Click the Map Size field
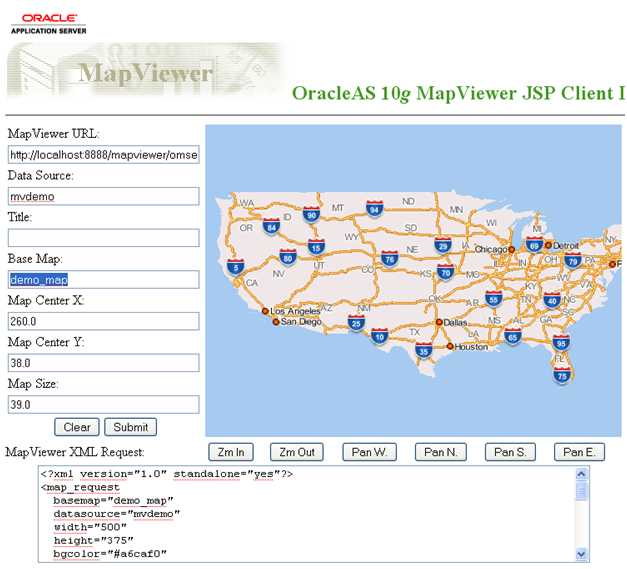 click(x=104, y=404)
